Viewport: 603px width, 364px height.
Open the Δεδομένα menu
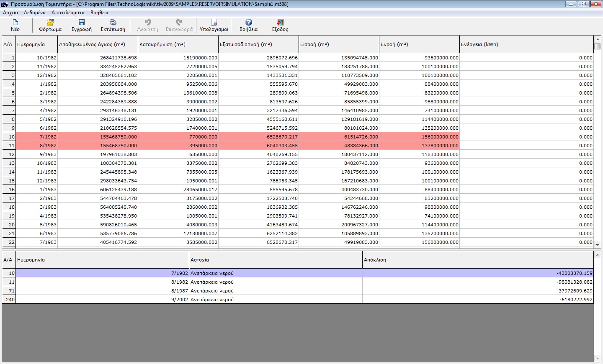[35, 13]
